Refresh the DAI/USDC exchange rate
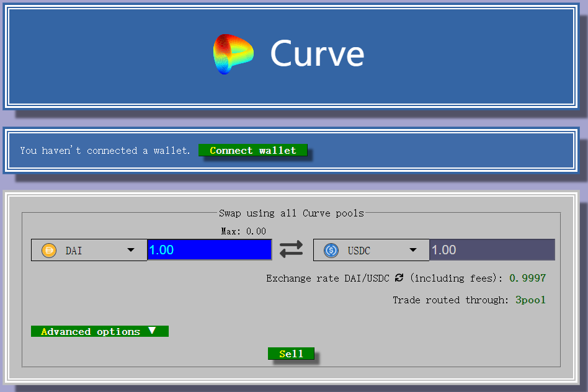The height and width of the screenshot is (392, 588). coord(399,278)
